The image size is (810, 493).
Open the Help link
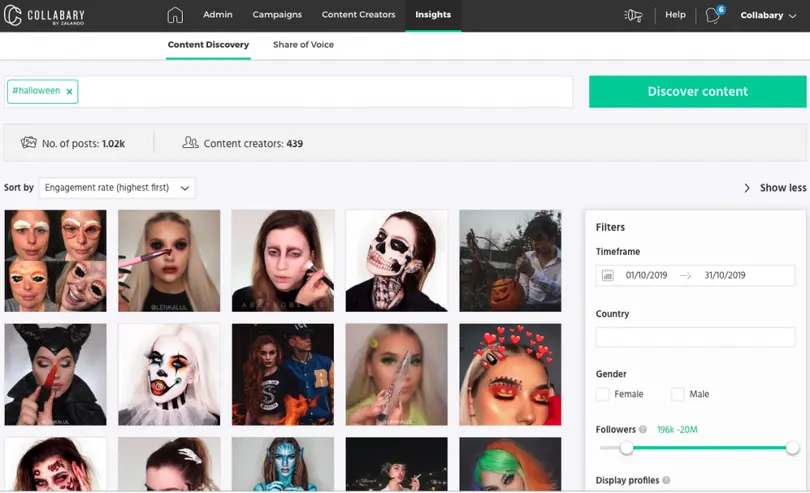click(x=676, y=15)
